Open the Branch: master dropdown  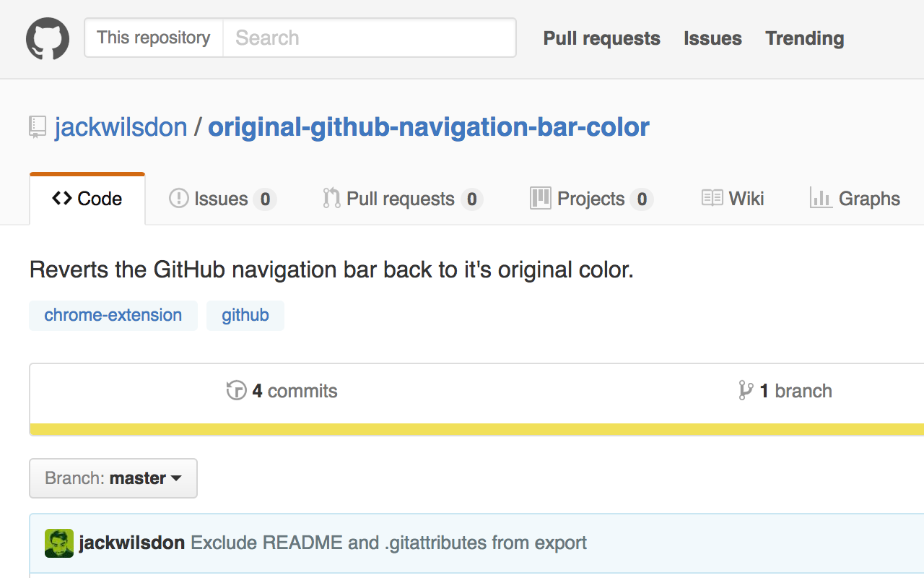(113, 478)
